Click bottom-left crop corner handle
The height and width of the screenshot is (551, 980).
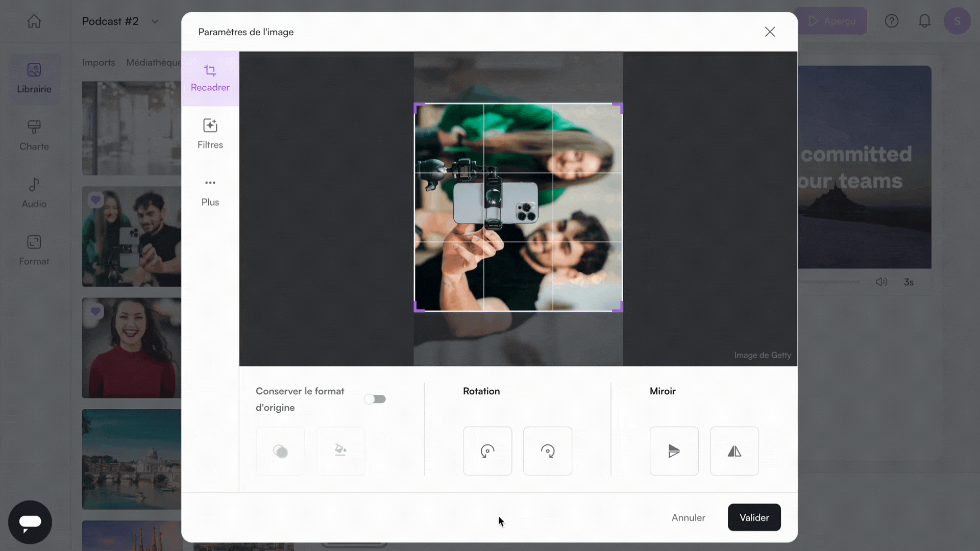click(419, 307)
